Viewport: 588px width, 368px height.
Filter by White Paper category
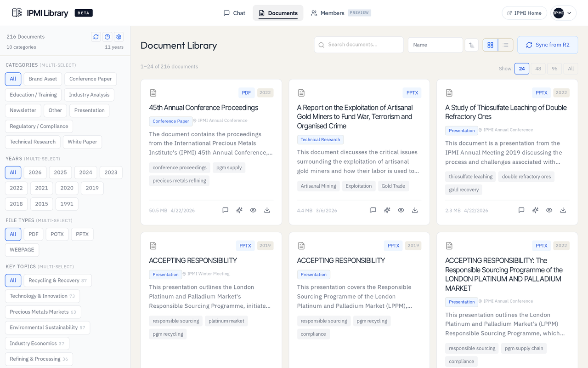pyautogui.click(x=82, y=142)
